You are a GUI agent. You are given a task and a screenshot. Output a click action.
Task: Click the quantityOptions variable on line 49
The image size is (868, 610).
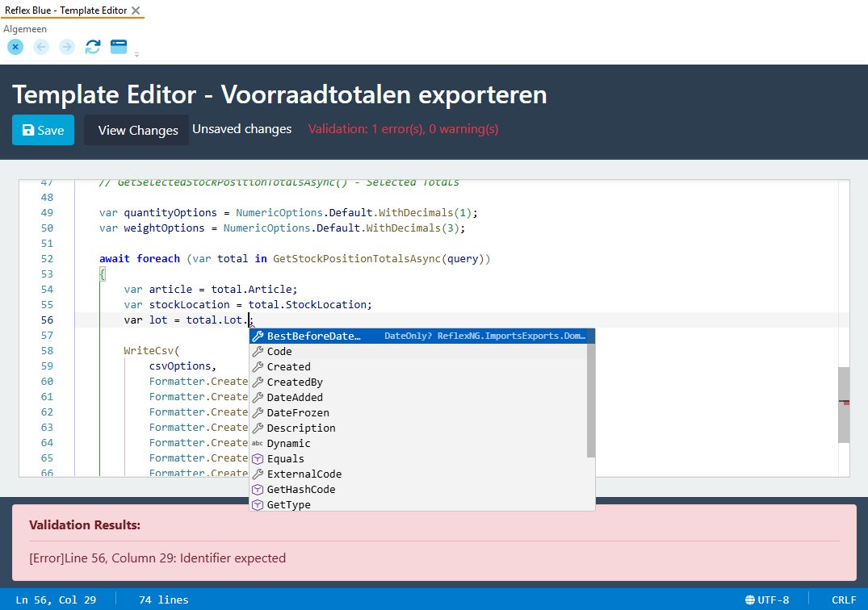[x=170, y=213]
